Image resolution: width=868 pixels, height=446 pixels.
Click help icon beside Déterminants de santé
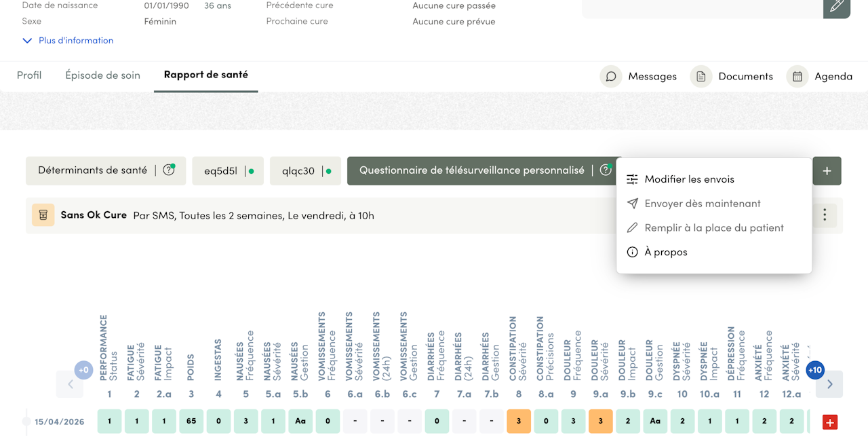pos(169,170)
